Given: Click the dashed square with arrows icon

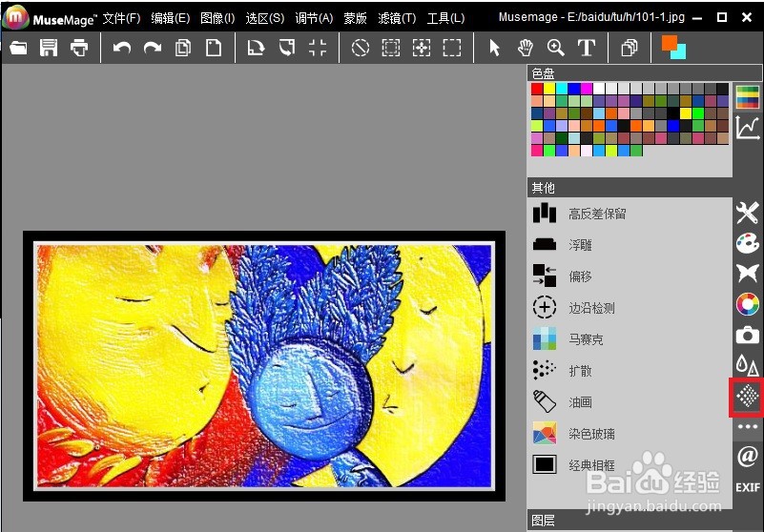Looking at the screenshot, I should click(422, 48).
